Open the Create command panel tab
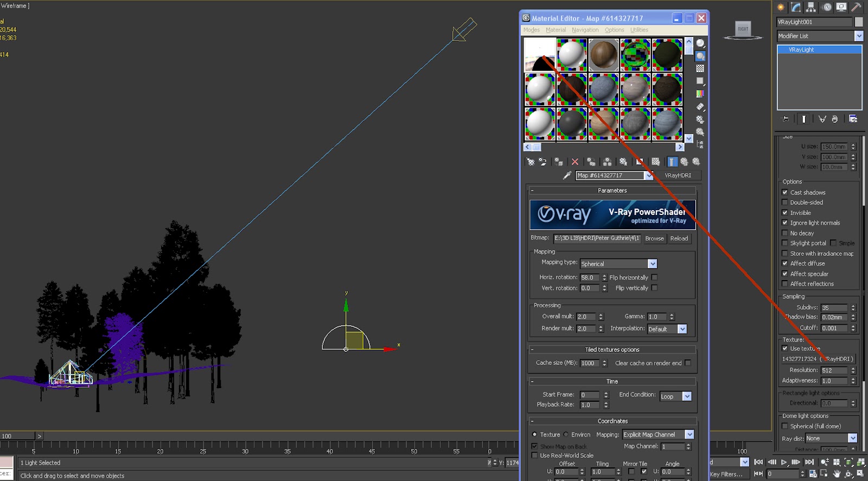The height and width of the screenshot is (481, 868). 781,7
